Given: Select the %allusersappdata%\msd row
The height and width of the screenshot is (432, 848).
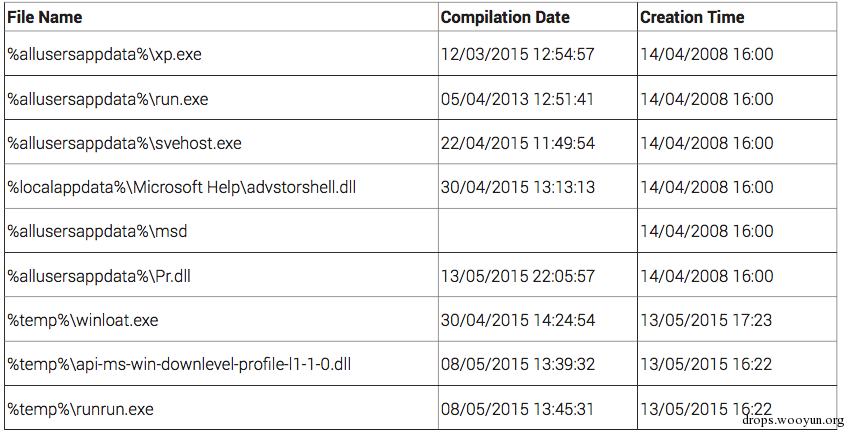Looking at the screenshot, I should point(421,231).
